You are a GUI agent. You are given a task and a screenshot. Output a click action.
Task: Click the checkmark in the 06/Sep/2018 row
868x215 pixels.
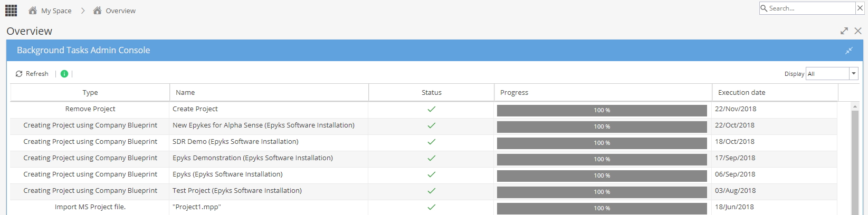pyautogui.click(x=432, y=174)
